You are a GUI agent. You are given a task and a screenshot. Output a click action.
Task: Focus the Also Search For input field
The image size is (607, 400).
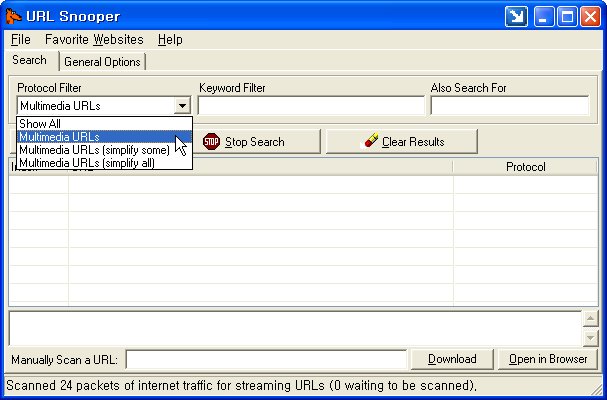[509, 106]
